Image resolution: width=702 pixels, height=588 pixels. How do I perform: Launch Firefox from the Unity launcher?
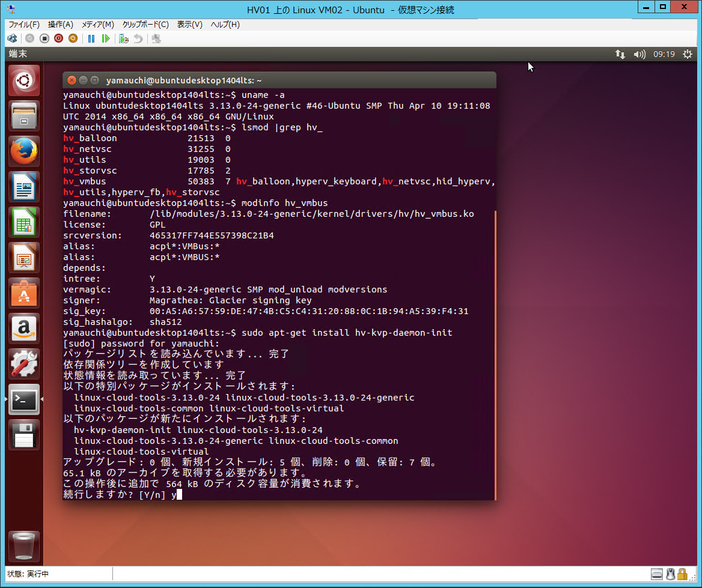pyautogui.click(x=24, y=151)
